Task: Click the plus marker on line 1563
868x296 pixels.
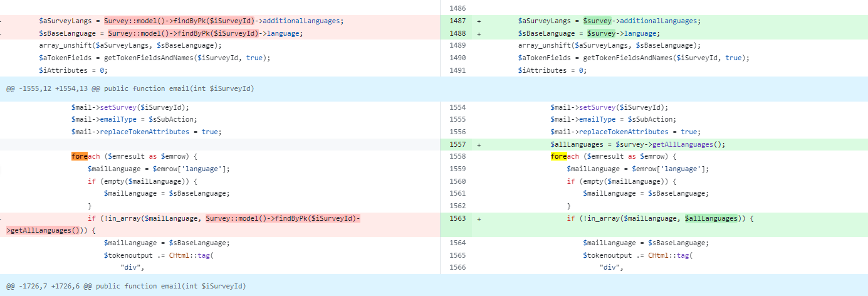Action: (479, 219)
